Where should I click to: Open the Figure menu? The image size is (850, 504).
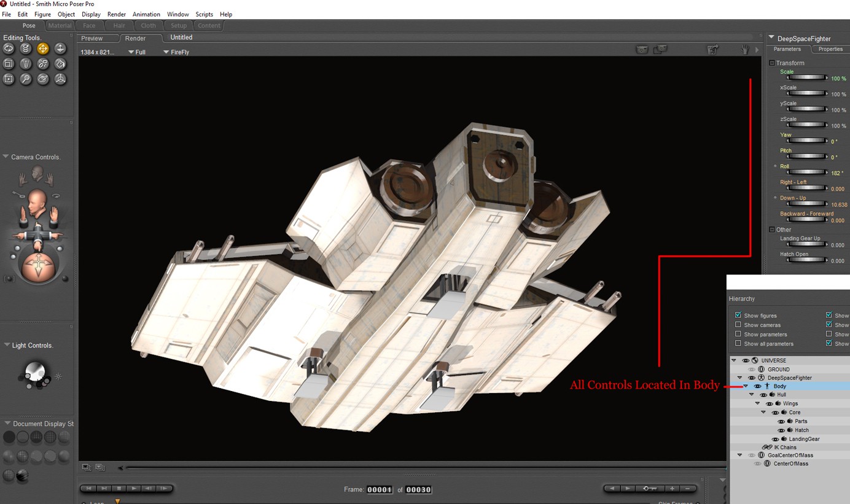pyautogui.click(x=42, y=14)
